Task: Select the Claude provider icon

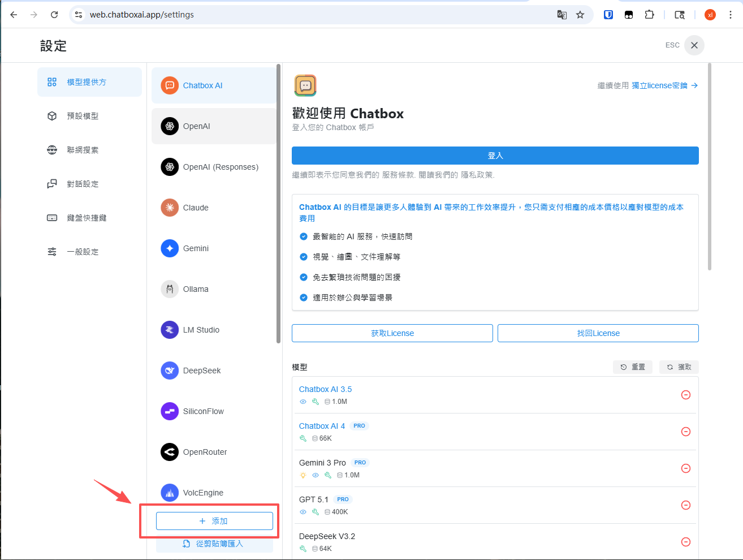Action: click(x=170, y=208)
